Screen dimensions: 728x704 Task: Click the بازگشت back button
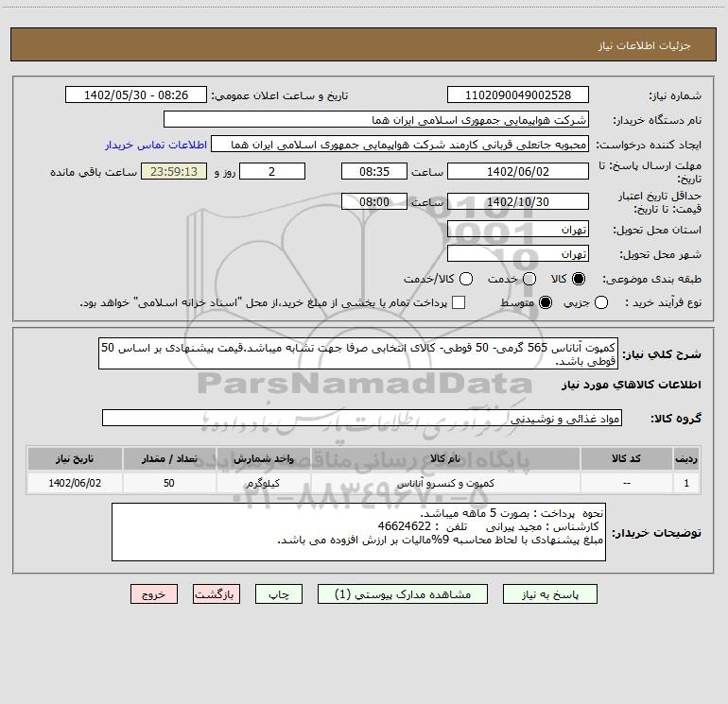click(217, 594)
